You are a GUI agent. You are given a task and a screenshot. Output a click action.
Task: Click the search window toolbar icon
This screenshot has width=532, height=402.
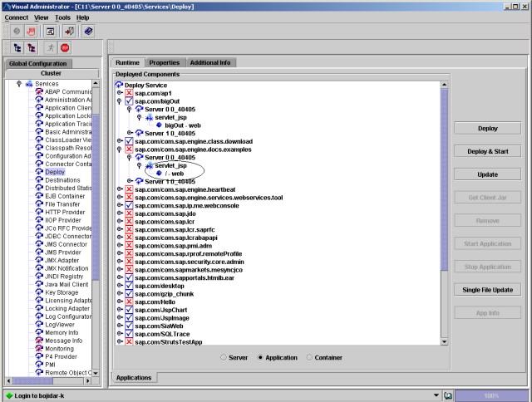pos(51,31)
